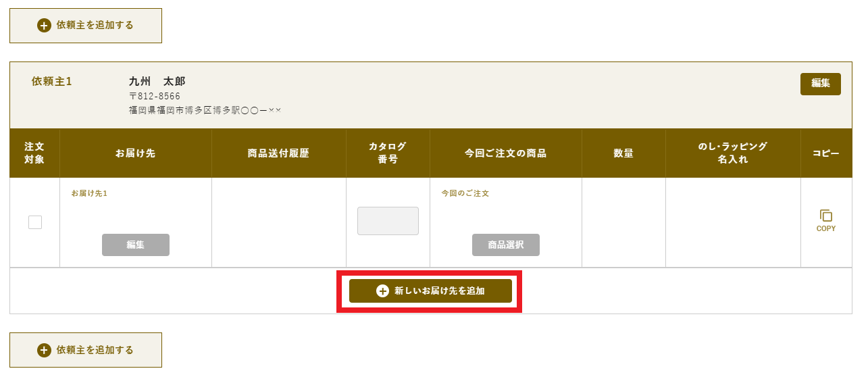Click the 今回ご注文の商品 column header
The width and height of the screenshot is (868, 375).
pos(506,153)
